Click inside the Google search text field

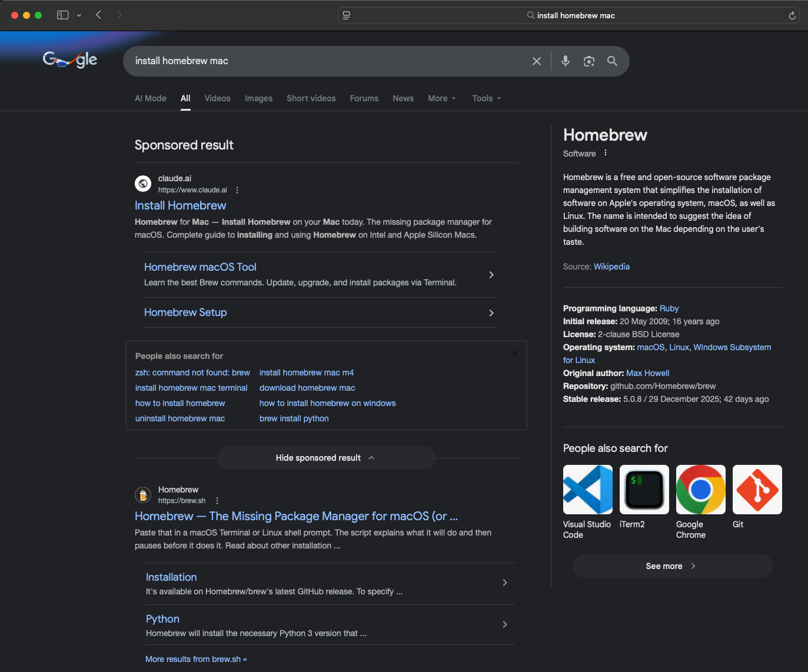pyautogui.click(x=324, y=61)
